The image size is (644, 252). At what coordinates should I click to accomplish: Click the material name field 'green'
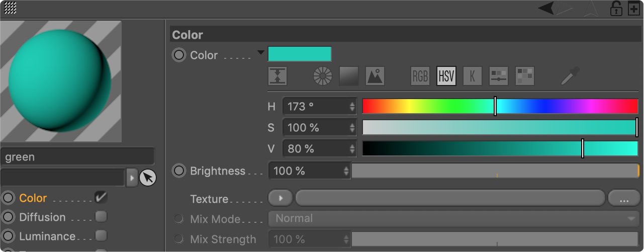(77, 157)
